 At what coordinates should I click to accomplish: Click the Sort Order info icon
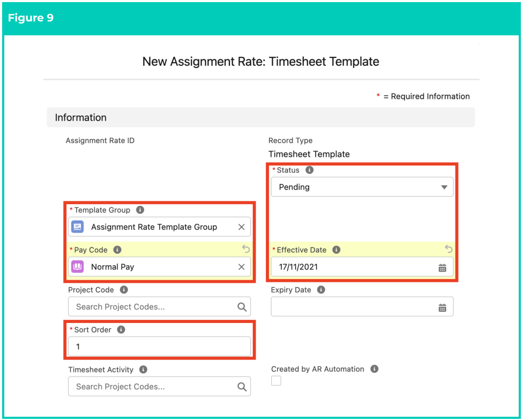[x=121, y=329]
